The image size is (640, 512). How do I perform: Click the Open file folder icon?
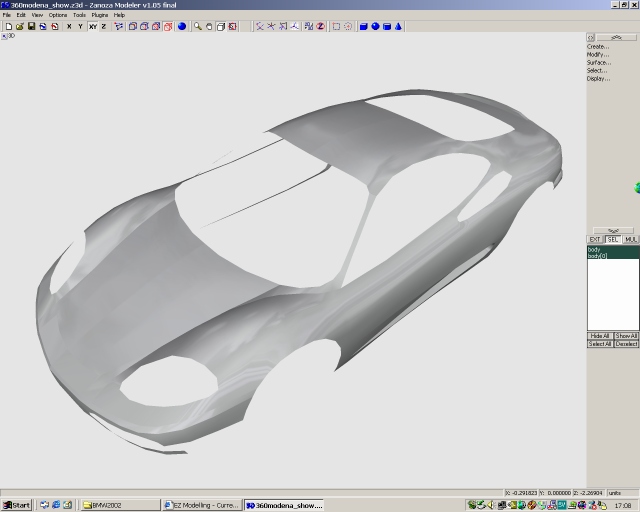(x=20, y=26)
